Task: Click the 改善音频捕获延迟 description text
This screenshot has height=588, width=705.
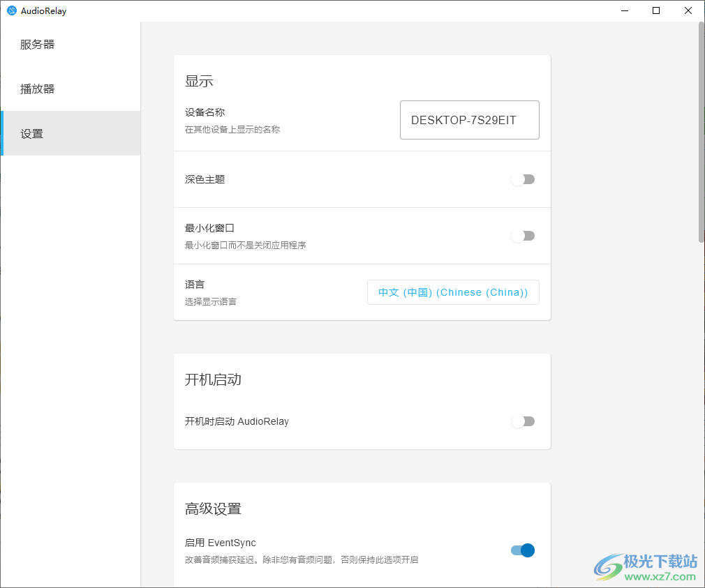Action: pos(302,559)
